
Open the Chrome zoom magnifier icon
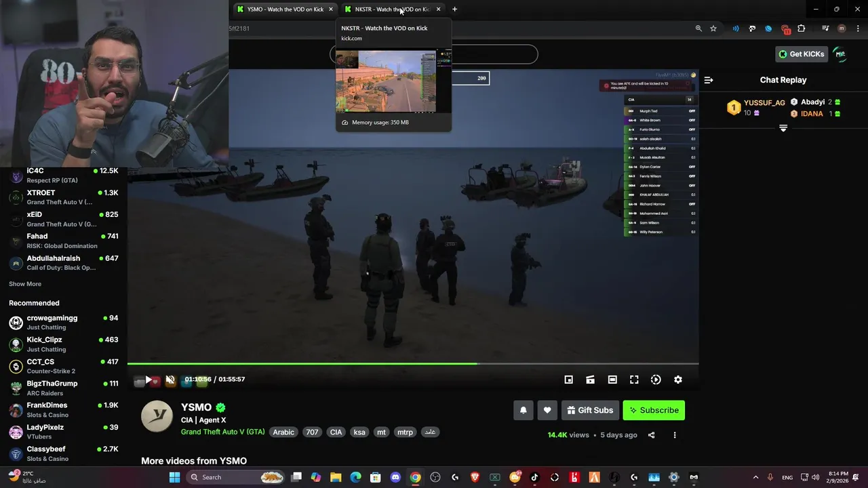click(698, 28)
